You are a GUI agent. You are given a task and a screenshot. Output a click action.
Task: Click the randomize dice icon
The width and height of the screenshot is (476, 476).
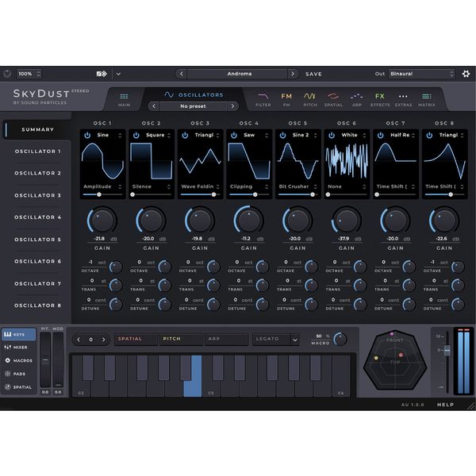point(102,74)
